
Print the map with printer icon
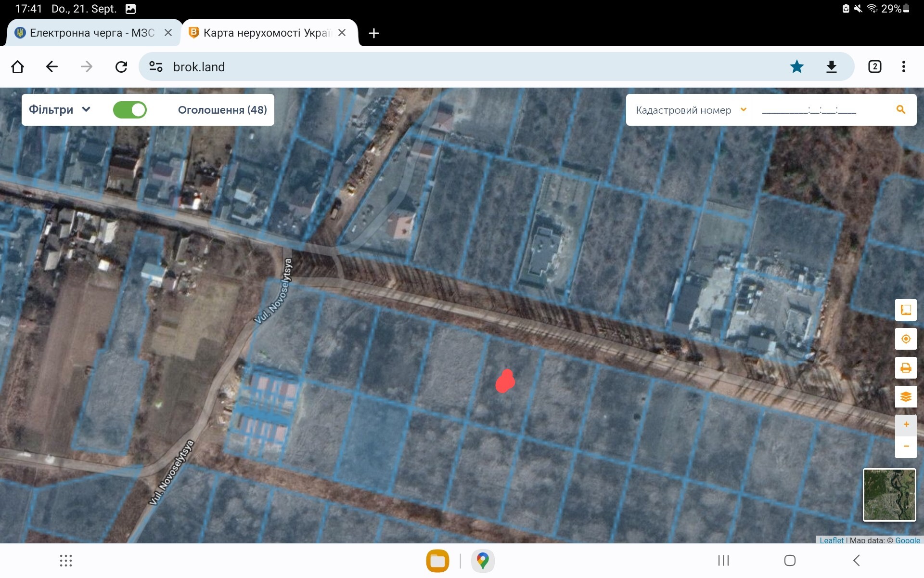(906, 368)
